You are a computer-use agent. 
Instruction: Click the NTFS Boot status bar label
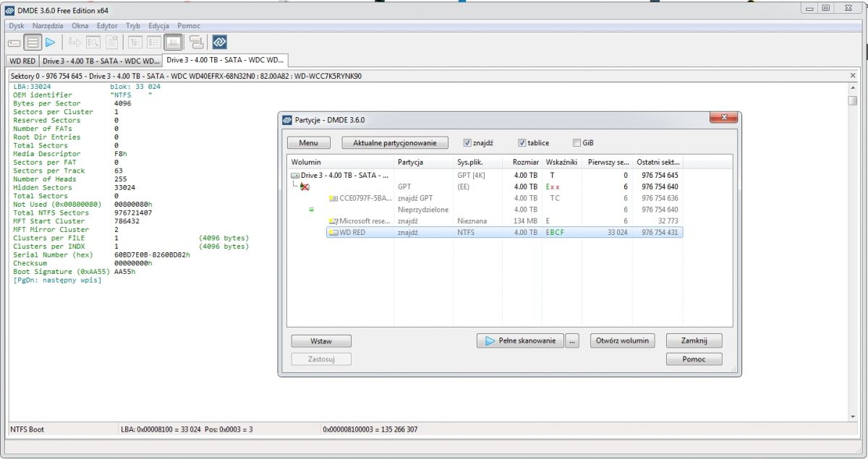pos(27,429)
